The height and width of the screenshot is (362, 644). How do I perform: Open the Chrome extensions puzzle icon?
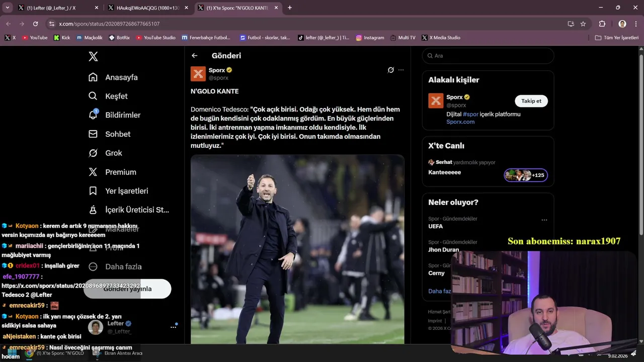tap(602, 24)
